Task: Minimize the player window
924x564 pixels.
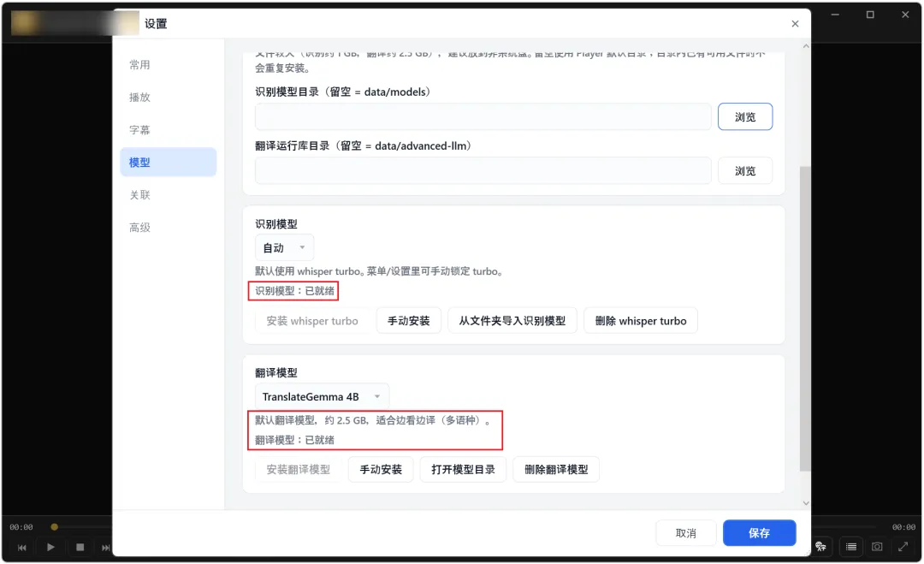Action: coord(835,15)
